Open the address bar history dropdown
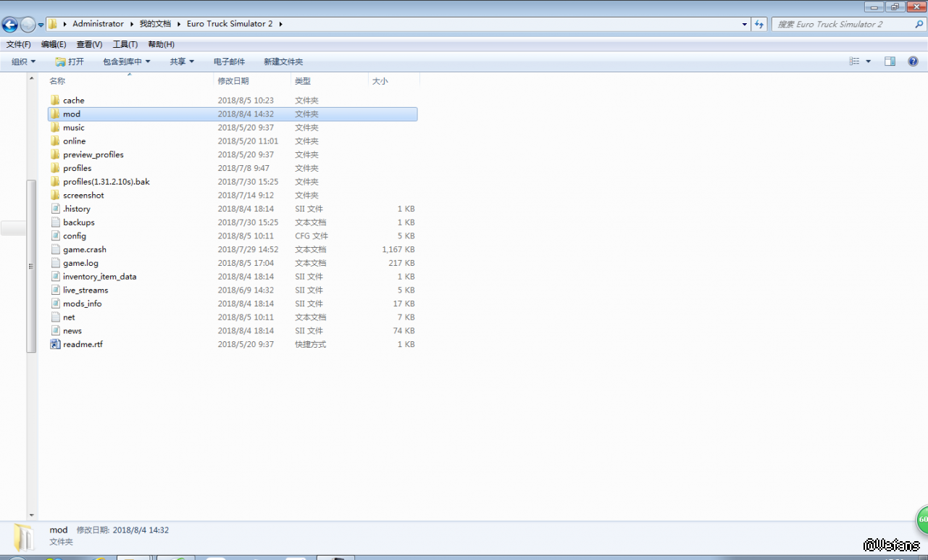928x560 pixels. pyautogui.click(x=745, y=24)
